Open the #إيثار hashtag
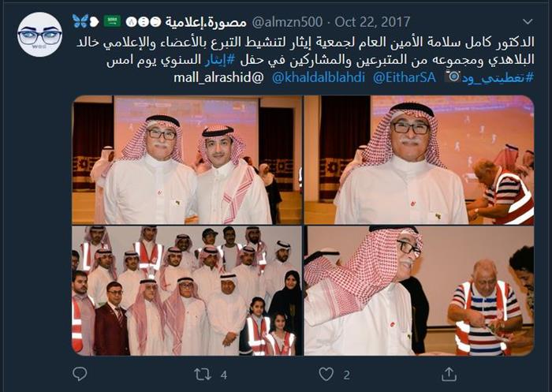 point(220,60)
